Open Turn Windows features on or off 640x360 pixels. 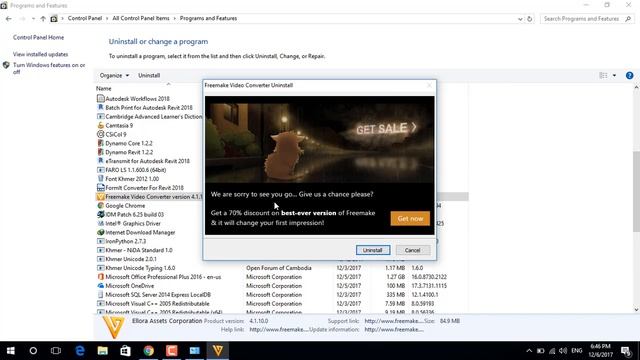pos(49,68)
